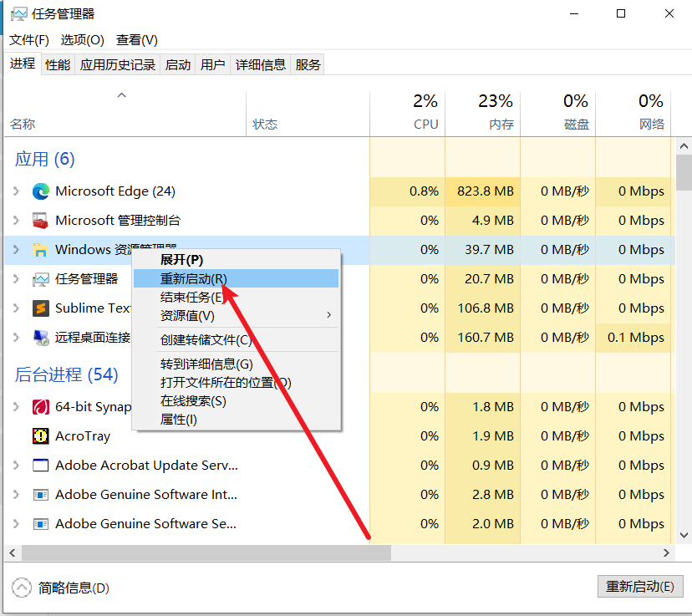Choose 打开文件所在的位置(O) in the menu
692x616 pixels.
pos(237,383)
